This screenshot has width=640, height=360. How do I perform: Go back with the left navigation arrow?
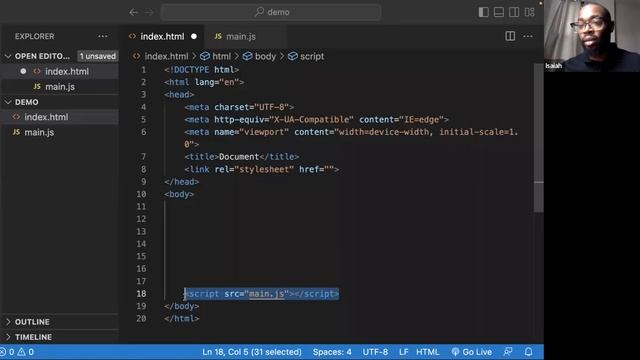[133, 12]
